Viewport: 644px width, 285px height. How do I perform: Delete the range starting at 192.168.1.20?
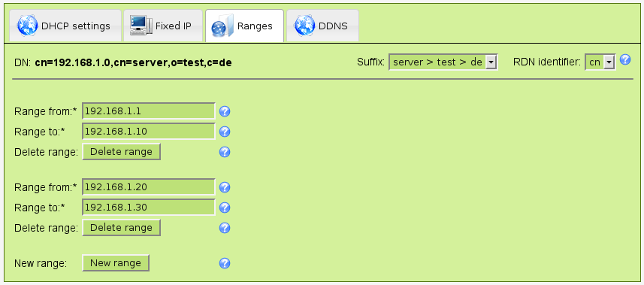coord(121,228)
